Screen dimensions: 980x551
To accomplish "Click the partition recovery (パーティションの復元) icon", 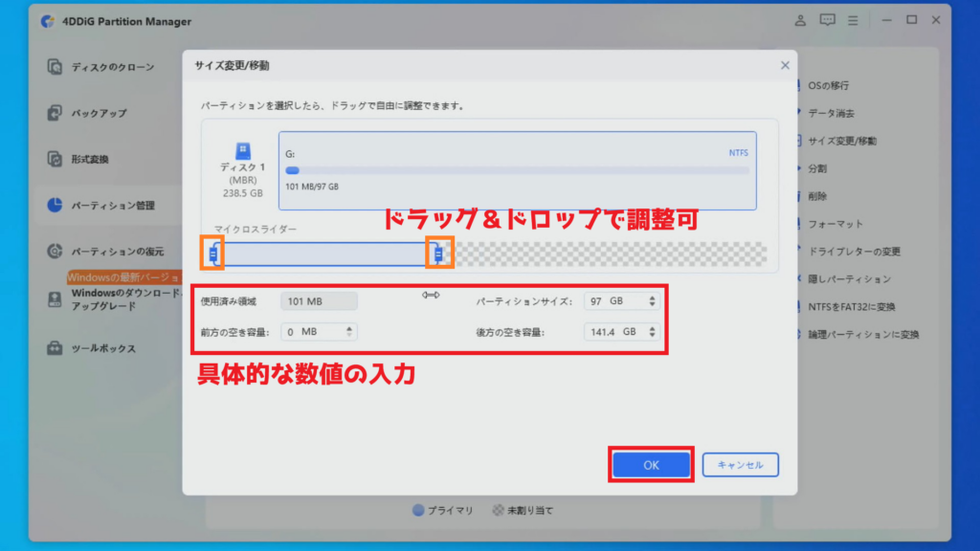I will click(x=56, y=252).
